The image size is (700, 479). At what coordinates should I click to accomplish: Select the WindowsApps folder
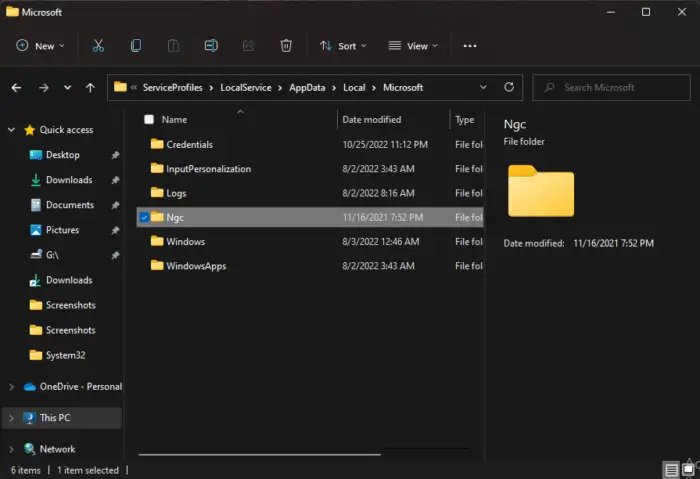click(310, 266)
